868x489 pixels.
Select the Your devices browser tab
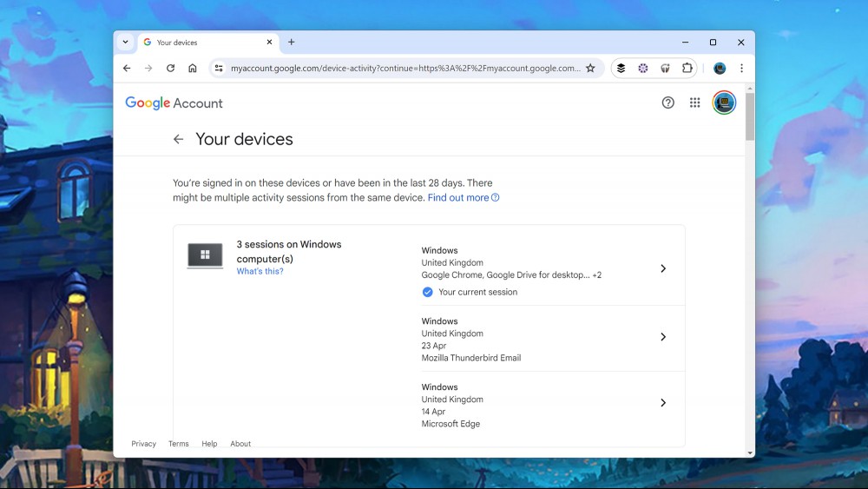click(208, 42)
